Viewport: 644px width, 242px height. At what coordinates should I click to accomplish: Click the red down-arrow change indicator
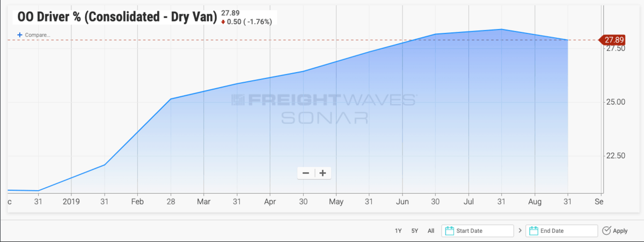point(223,22)
